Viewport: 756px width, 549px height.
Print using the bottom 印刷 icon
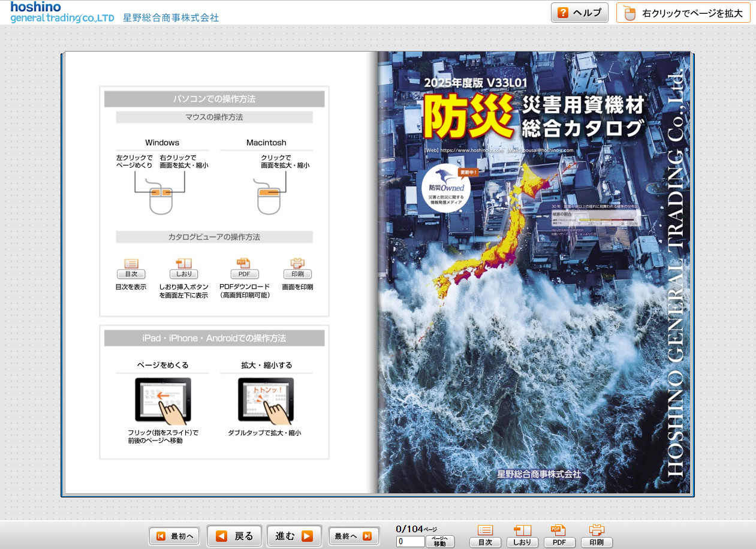pos(597,536)
